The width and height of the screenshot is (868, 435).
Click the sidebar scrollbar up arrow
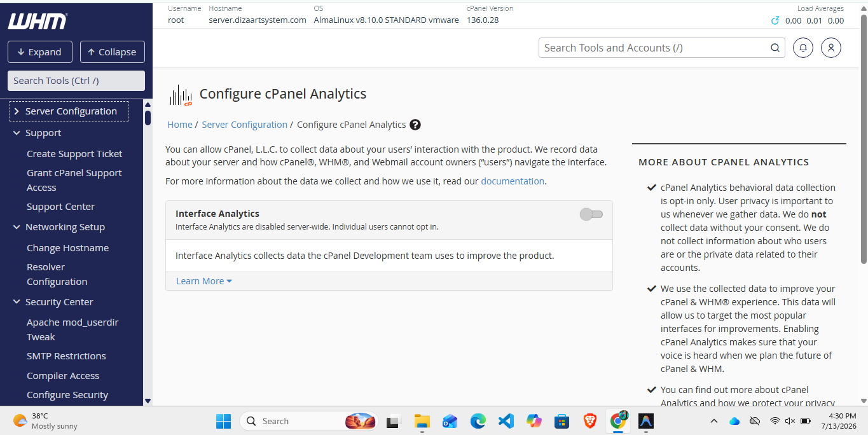pos(148,105)
